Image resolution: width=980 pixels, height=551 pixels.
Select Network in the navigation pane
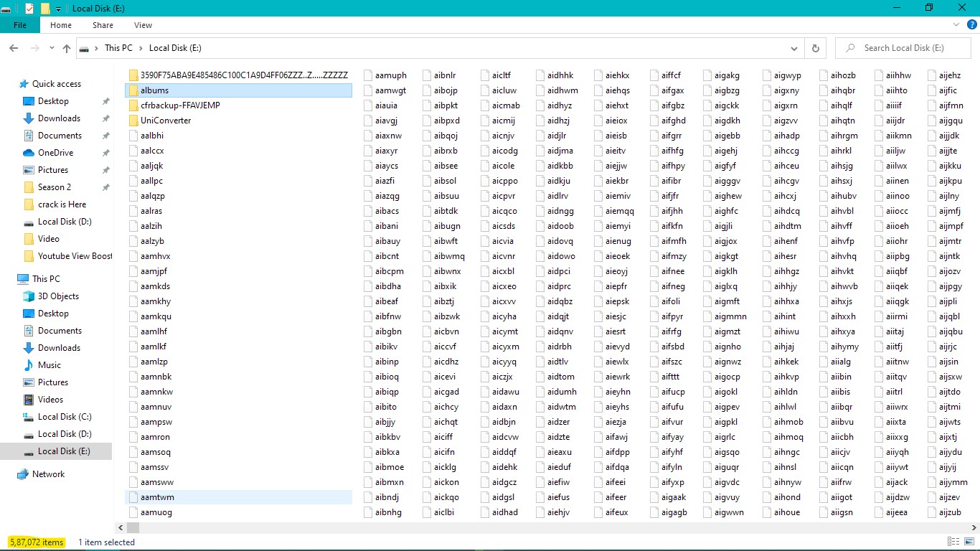(48, 474)
